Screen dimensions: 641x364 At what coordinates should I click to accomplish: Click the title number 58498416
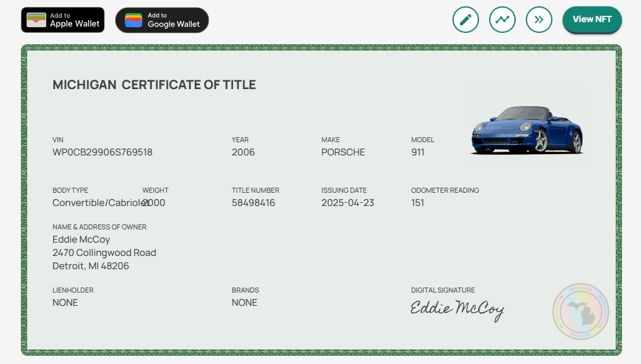click(x=253, y=203)
